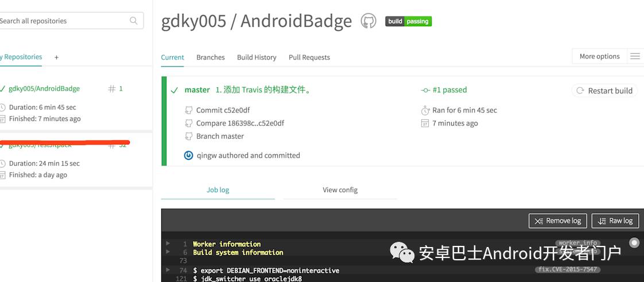
Task: Click the Search all repositories field
Action: tap(71, 21)
